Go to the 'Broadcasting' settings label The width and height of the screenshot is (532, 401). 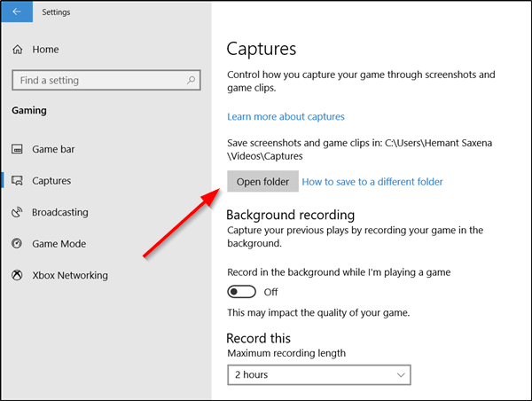point(60,212)
